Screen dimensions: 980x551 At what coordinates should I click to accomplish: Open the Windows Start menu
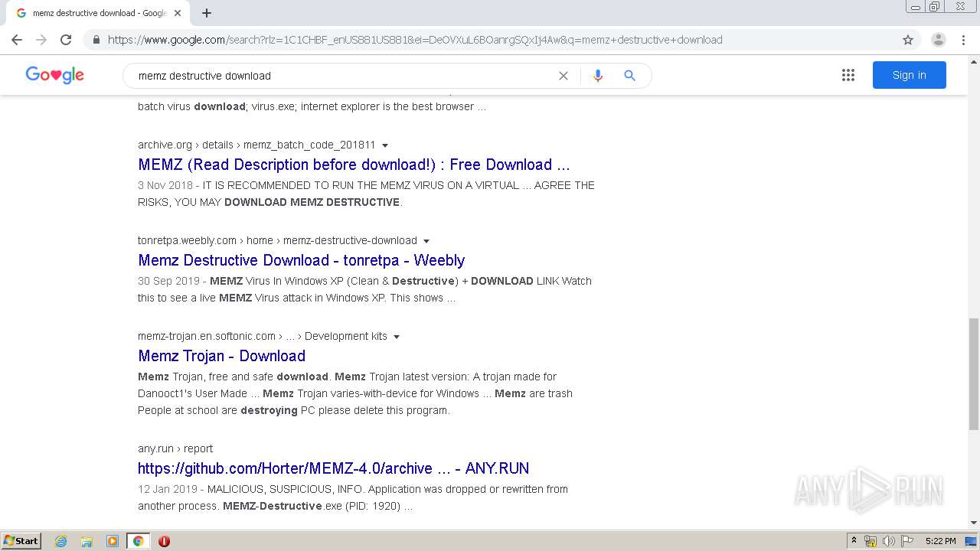[21, 541]
